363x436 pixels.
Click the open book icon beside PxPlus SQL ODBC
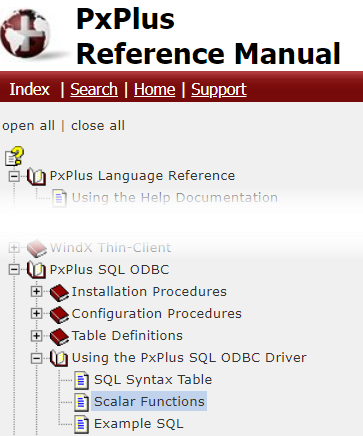(37, 270)
